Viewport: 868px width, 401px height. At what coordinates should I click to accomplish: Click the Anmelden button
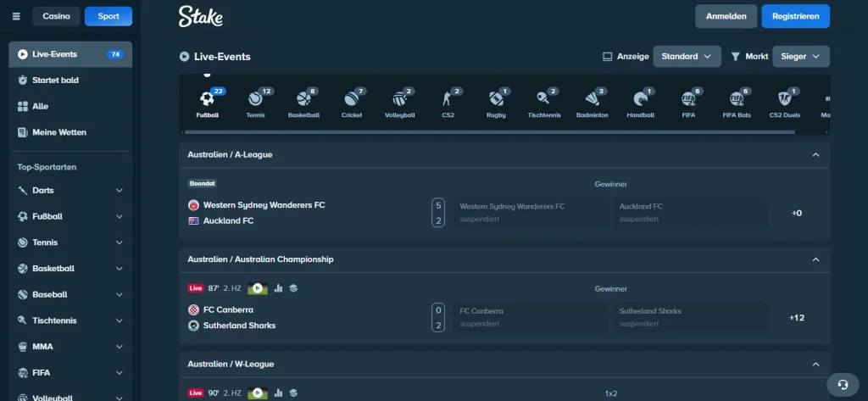point(726,16)
